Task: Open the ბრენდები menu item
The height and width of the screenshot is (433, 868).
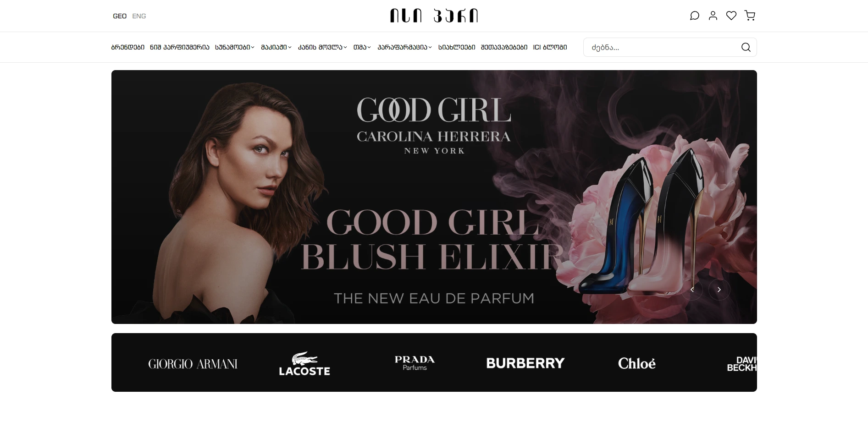Action: pyautogui.click(x=128, y=47)
